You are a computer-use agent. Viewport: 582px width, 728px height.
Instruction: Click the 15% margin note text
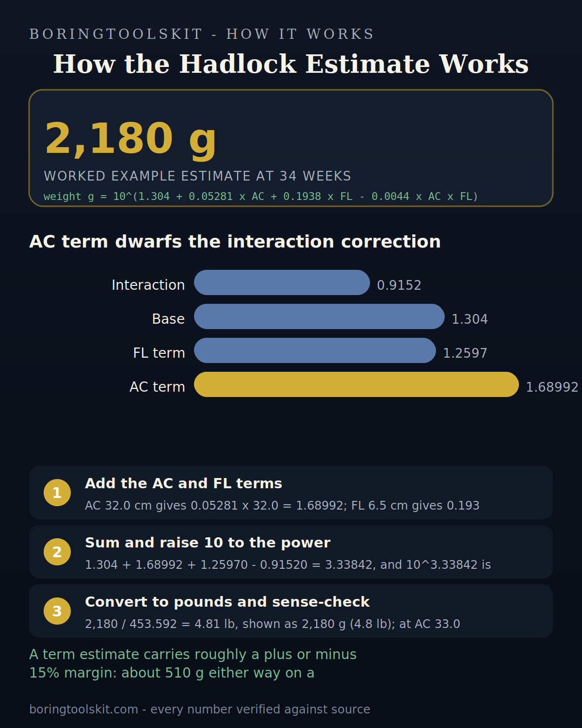pyautogui.click(x=193, y=663)
